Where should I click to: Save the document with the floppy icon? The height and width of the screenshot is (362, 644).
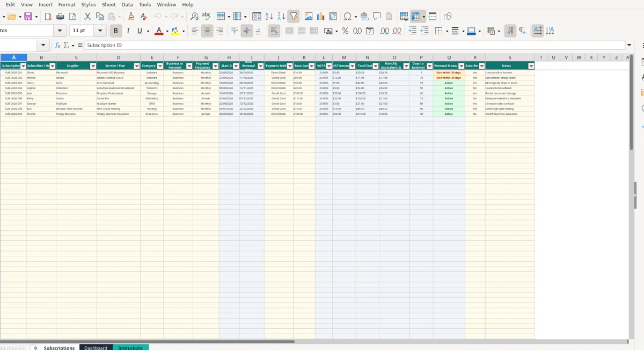coord(28,17)
